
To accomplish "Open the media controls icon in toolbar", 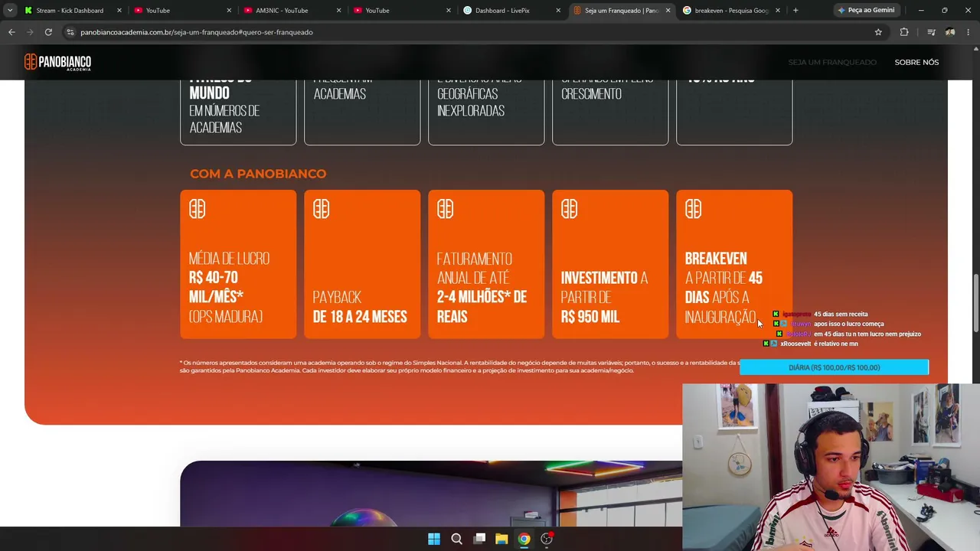I will click(931, 32).
